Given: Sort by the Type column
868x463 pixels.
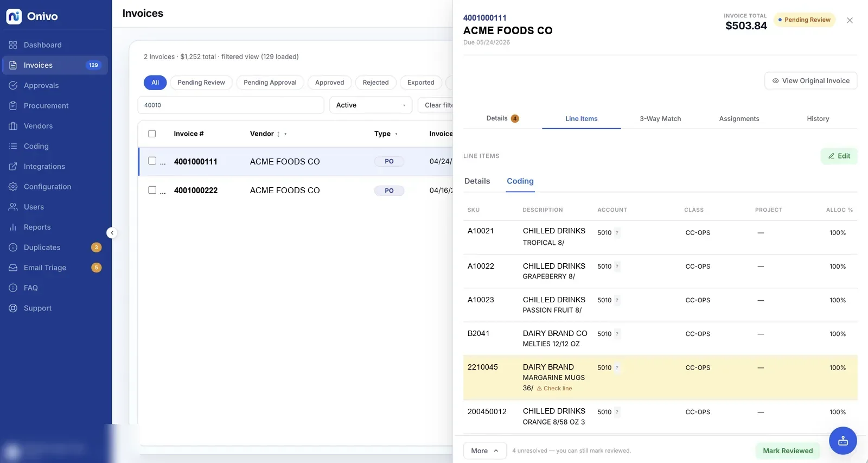Looking at the screenshot, I should coord(386,134).
